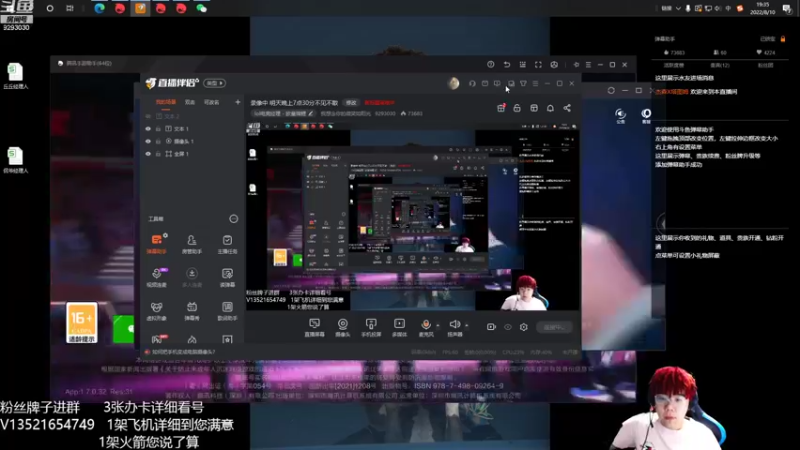The height and width of the screenshot is (450, 800).
Task: Click the user avatar in 直播伴侣 title bar
Action: [453, 83]
